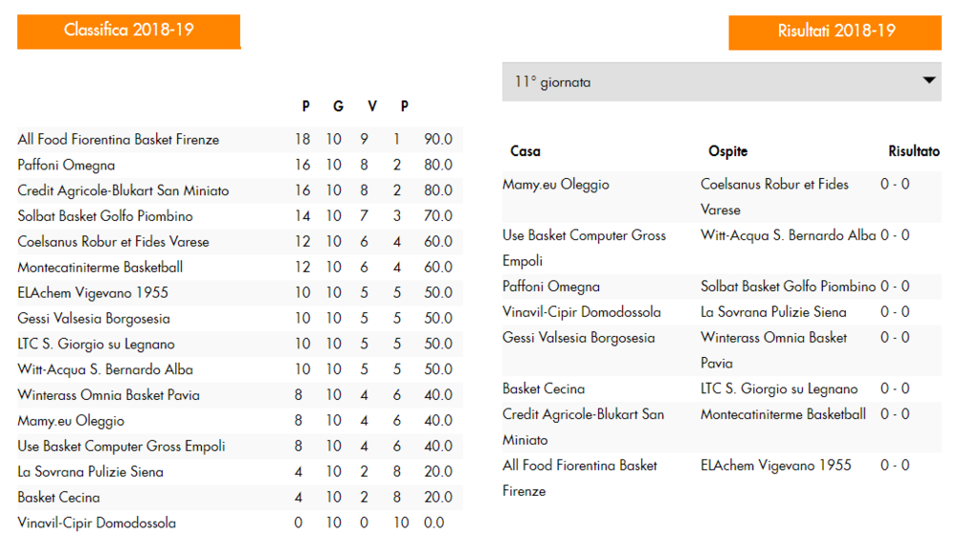This screenshot has height=556, width=980.
Task: Select Paffoni Omegna in the standings table
Action: tap(66, 165)
